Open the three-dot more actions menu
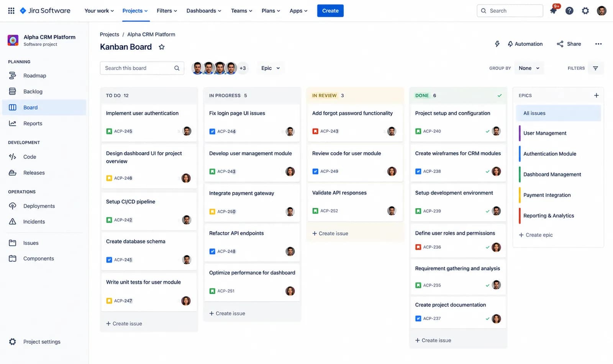The image size is (613, 364). (x=598, y=44)
